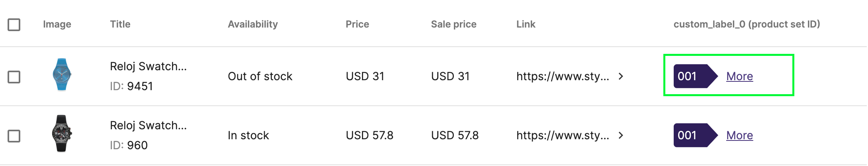The width and height of the screenshot is (868, 166).
Task: Check the box for product ID 960
Action: point(14,136)
